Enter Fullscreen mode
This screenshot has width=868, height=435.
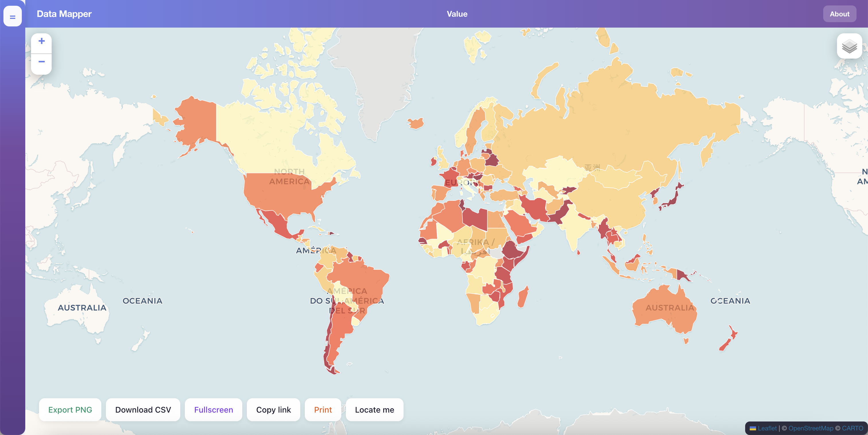pos(213,410)
